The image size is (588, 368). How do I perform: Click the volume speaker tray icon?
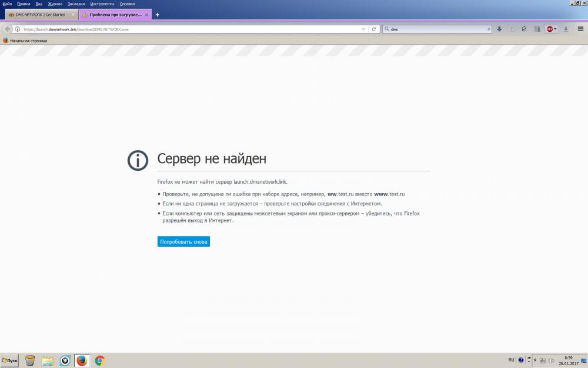coord(550,361)
